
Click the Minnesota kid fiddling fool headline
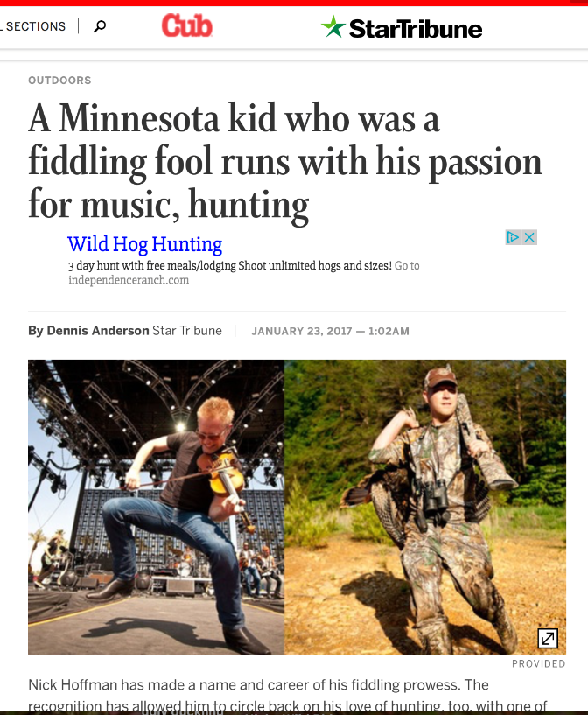click(x=285, y=161)
